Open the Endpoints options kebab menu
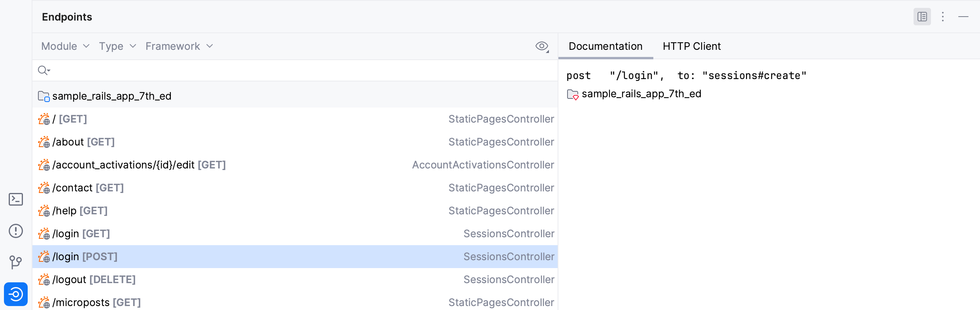This screenshot has width=980, height=310. pyautogui.click(x=943, y=17)
